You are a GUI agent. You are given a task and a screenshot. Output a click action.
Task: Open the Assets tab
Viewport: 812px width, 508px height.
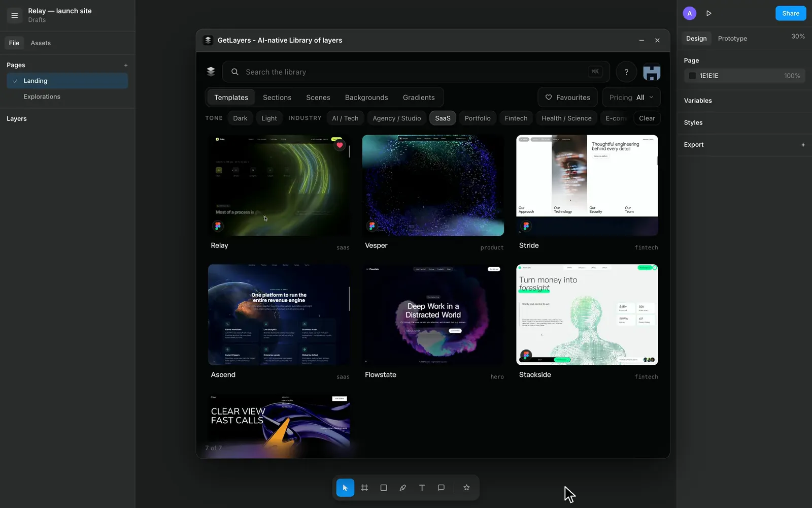point(41,43)
